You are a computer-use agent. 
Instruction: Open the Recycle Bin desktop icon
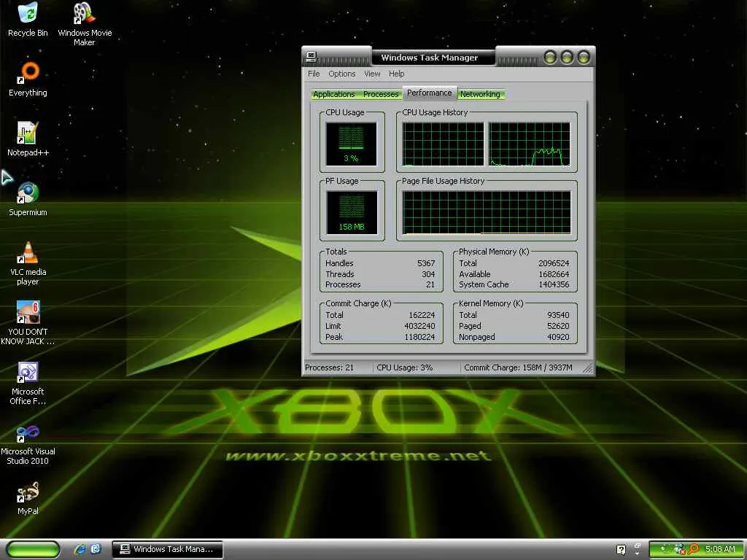[28, 20]
